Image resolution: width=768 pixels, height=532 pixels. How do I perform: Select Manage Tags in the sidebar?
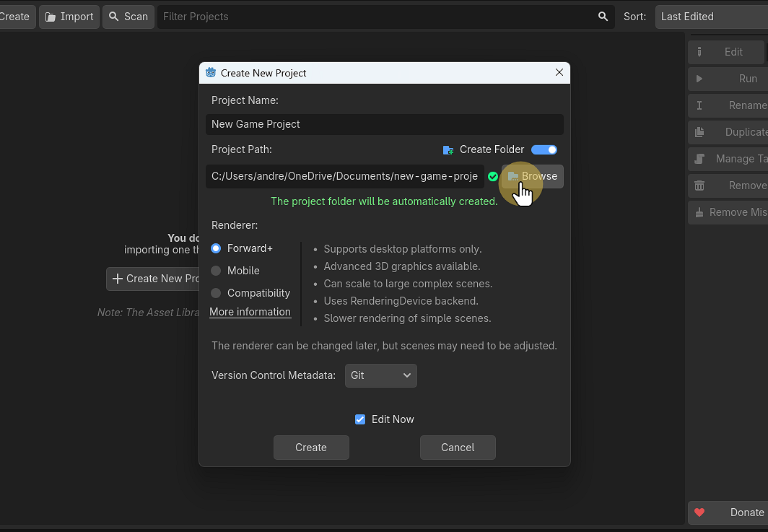pos(700,159)
